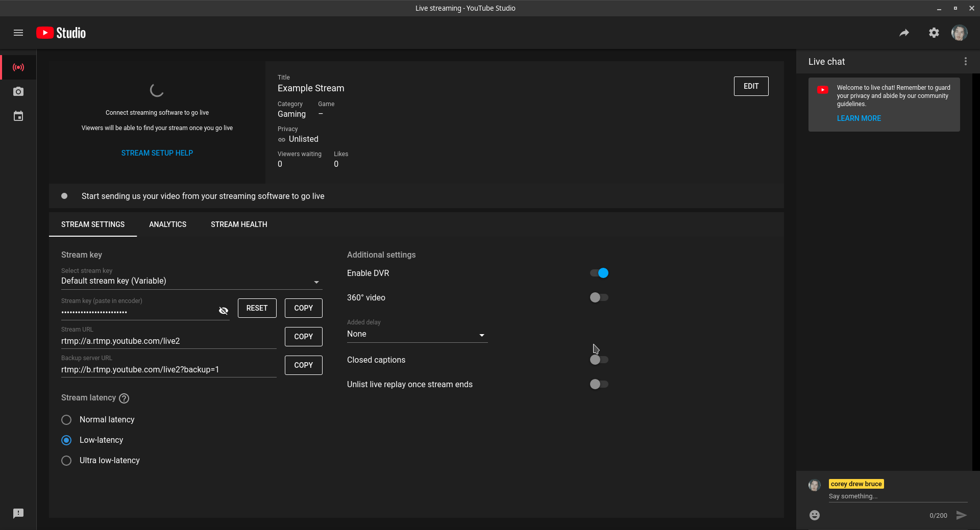980x530 pixels.
Task: Select Ultra low-latency radio button
Action: 66,461
